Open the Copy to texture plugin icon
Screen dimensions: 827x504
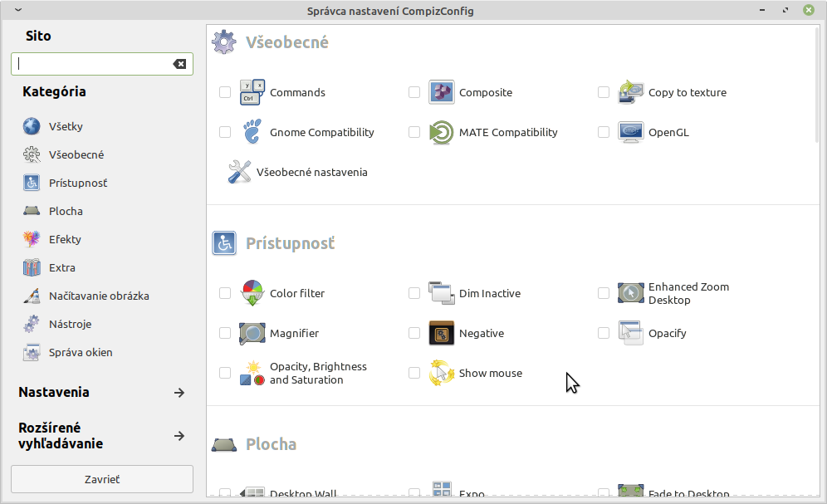click(x=631, y=92)
